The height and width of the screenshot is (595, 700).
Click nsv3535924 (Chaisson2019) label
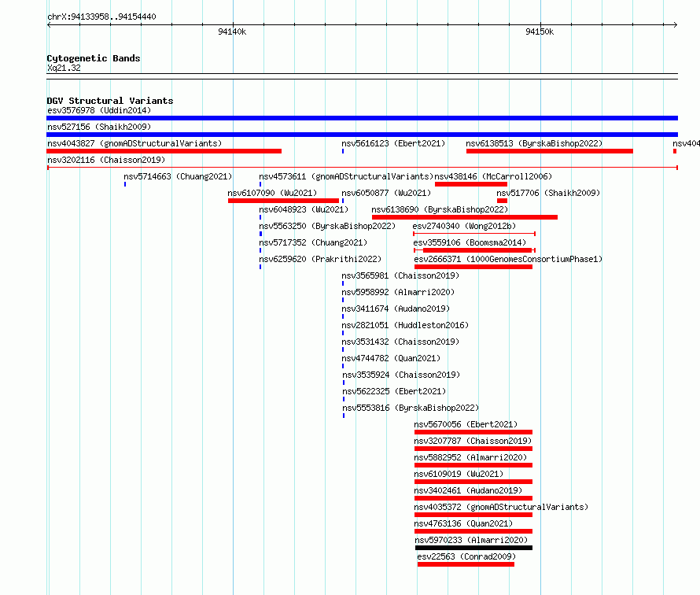click(401, 375)
